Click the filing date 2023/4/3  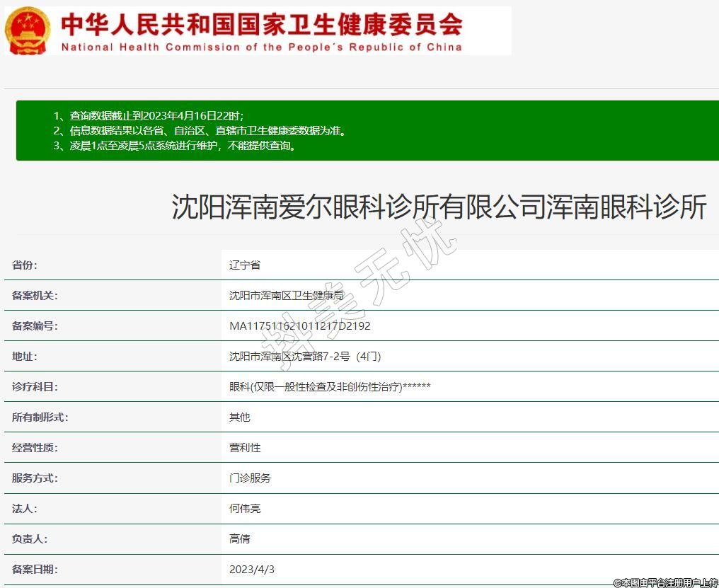click(252, 570)
